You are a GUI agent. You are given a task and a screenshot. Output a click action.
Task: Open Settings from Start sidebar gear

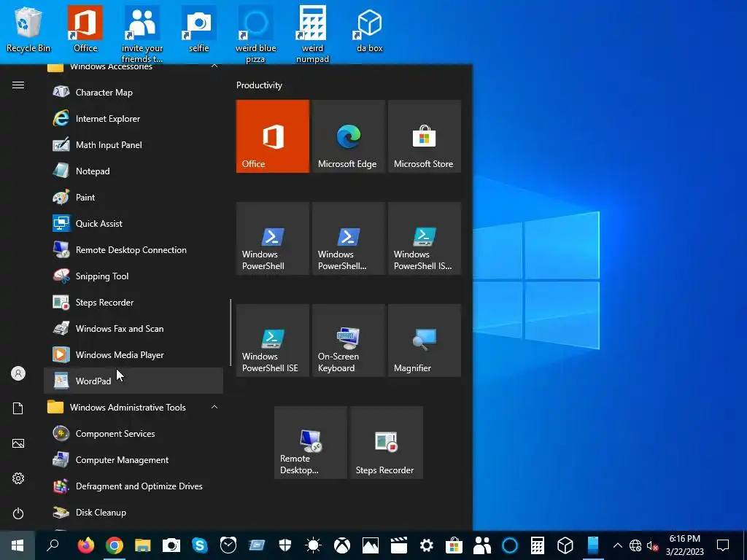click(18, 478)
